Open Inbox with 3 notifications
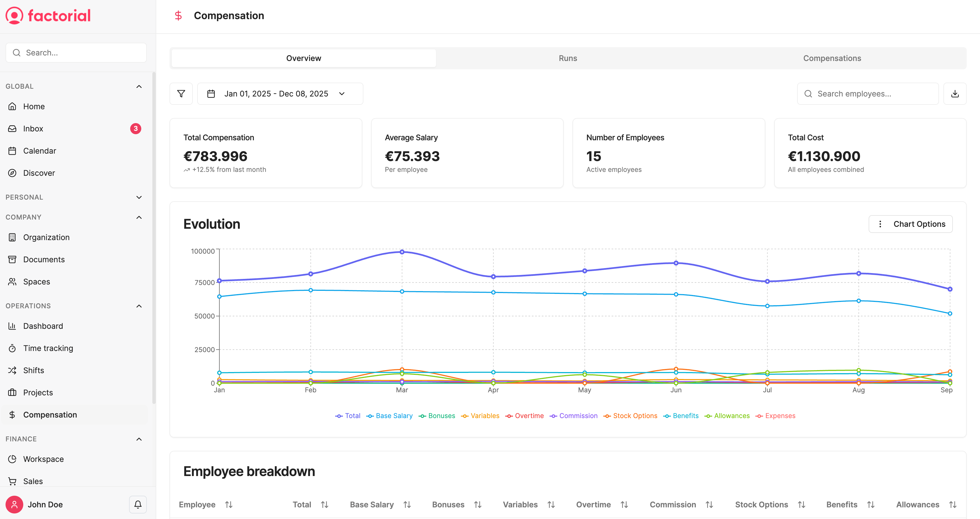 (33, 129)
